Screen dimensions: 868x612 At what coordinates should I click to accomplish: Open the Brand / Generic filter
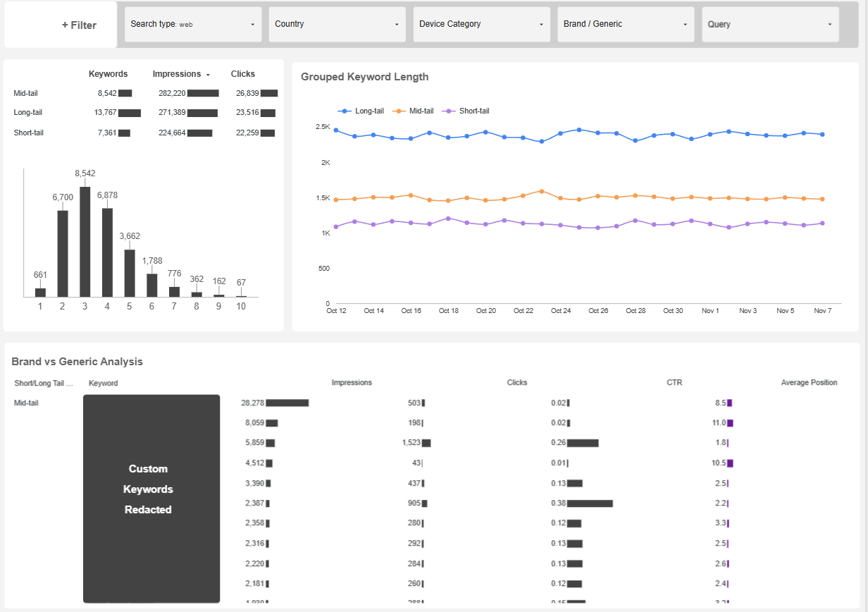tap(625, 24)
